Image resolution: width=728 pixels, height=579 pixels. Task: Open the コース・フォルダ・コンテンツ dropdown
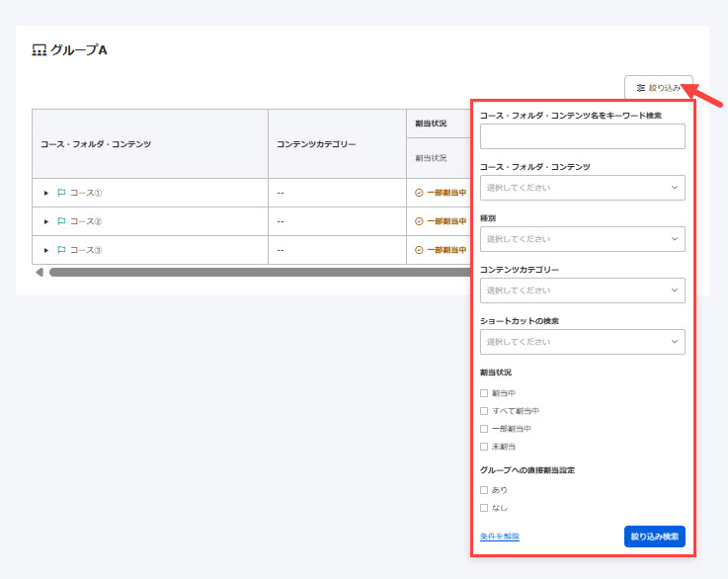[582, 188]
